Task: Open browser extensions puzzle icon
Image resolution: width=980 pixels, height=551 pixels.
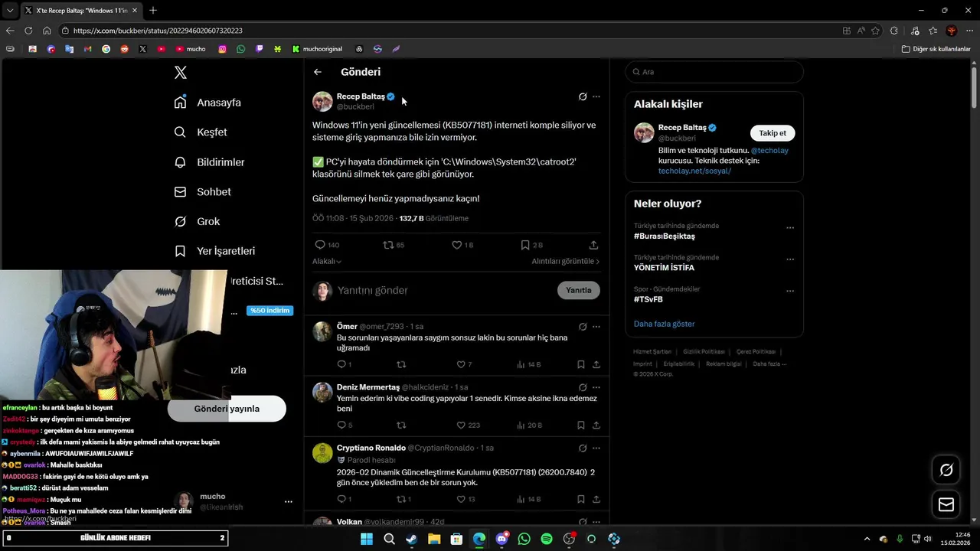Action: point(893,31)
